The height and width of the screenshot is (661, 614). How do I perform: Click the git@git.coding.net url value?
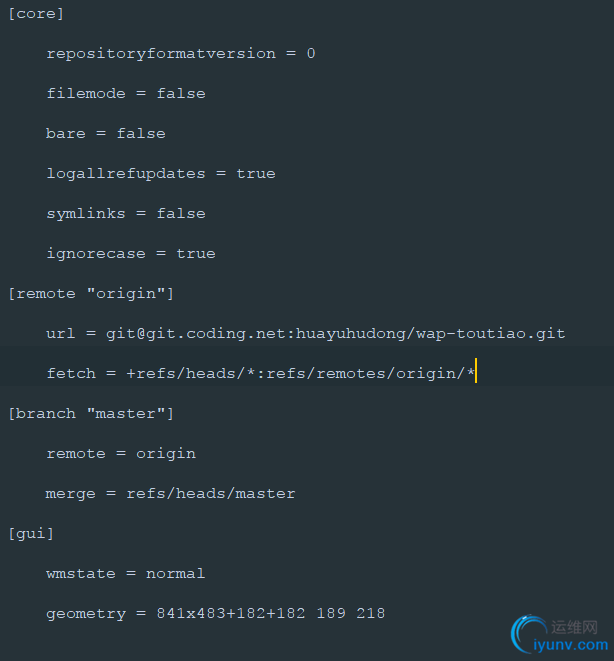click(x=335, y=333)
